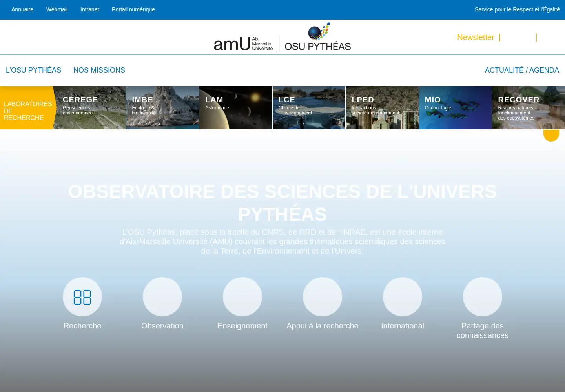Click the OSU Pythéas globe logo
Screen dimensions: 565x392
pyautogui.click(x=318, y=37)
